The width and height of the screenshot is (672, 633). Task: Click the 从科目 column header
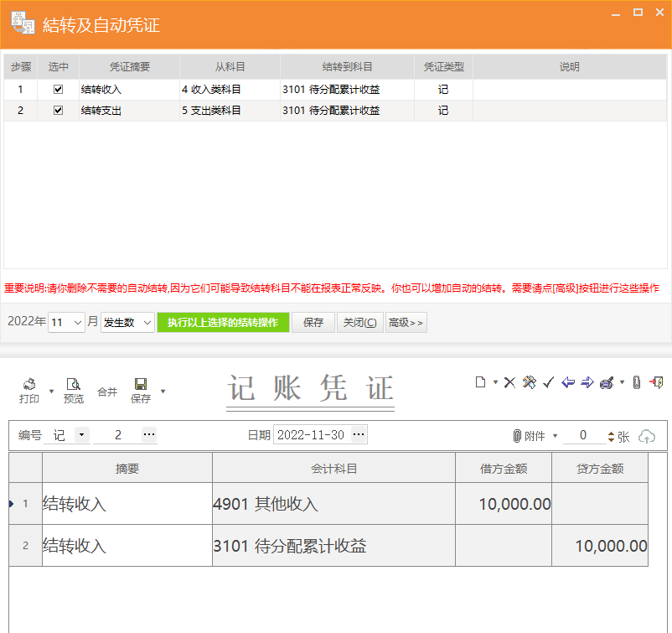pos(230,66)
